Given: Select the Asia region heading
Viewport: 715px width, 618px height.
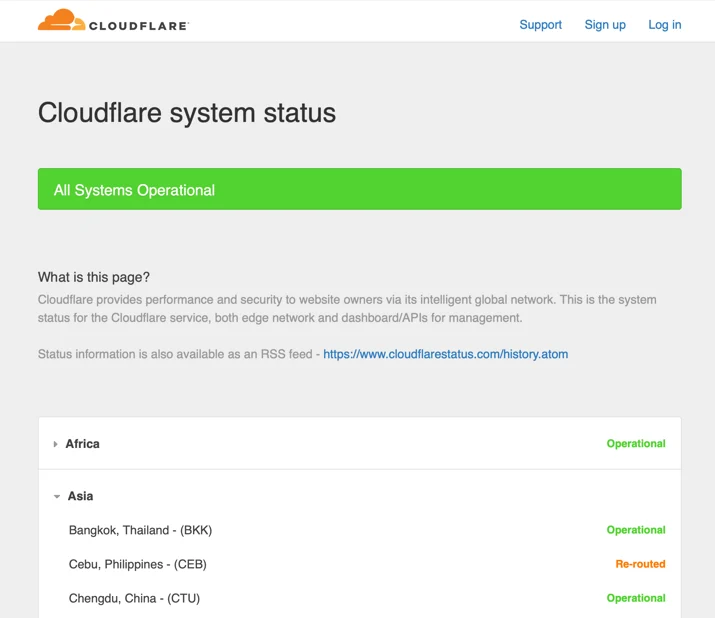Looking at the screenshot, I should pyautogui.click(x=80, y=496).
